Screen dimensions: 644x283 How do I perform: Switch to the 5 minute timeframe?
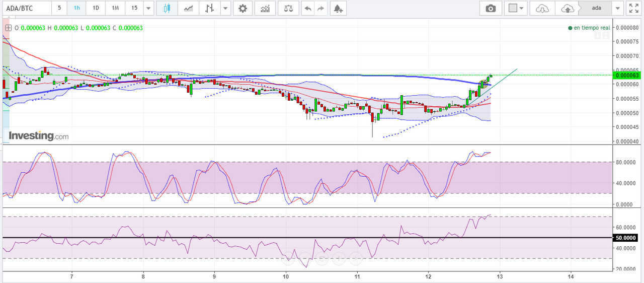click(59, 8)
